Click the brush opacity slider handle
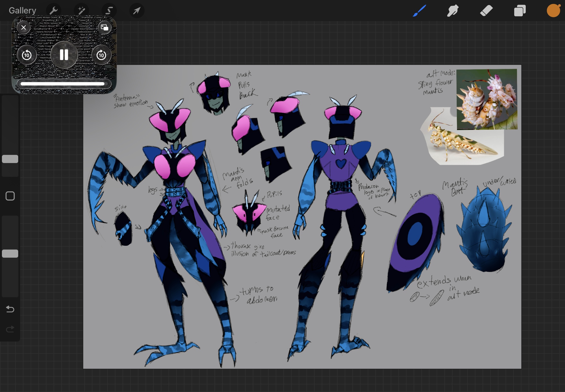This screenshot has width=565, height=392. point(10,253)
